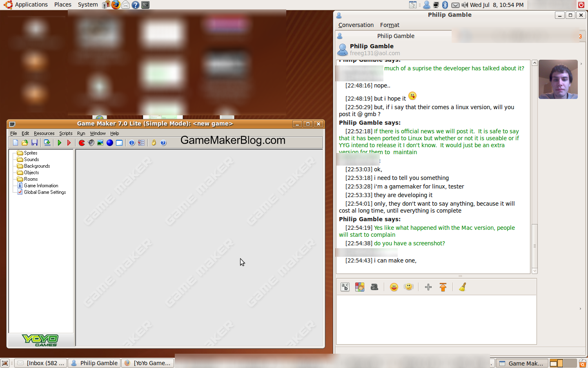Open a game file in Game Maker toolbar
588x368 pixels.
25,143
